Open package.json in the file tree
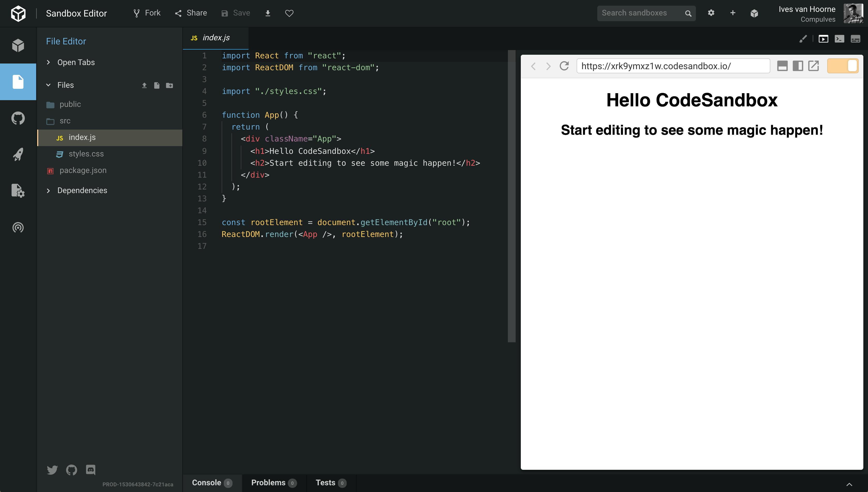This screenshot has width=868, height=492. point(110,171)
